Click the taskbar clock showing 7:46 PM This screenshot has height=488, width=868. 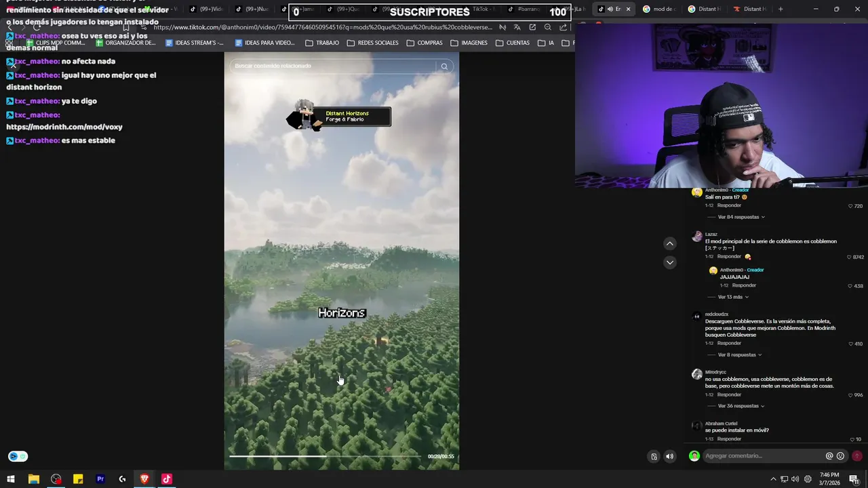829,479
